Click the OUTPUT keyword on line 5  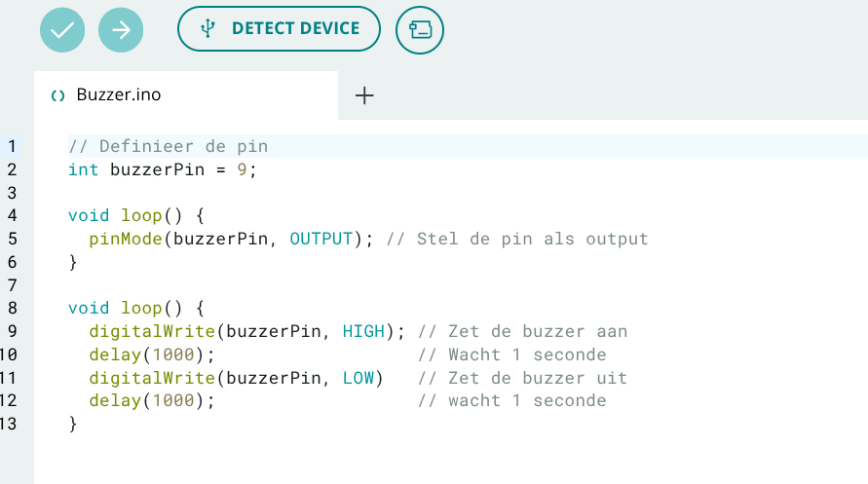321,239
